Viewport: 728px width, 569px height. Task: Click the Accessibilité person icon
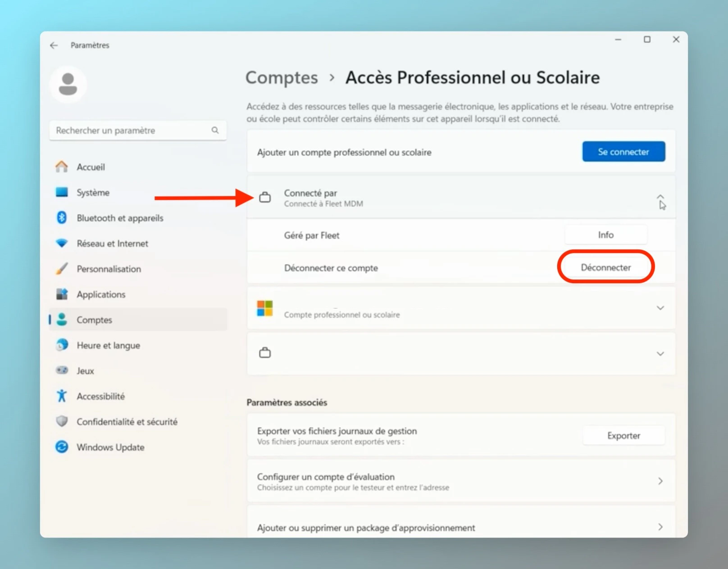(61, 396)
